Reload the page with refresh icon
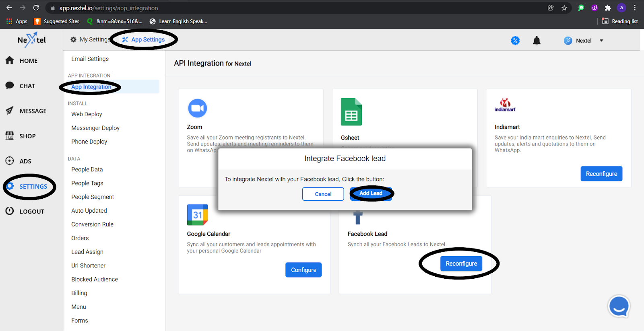 tap(36, 8)
